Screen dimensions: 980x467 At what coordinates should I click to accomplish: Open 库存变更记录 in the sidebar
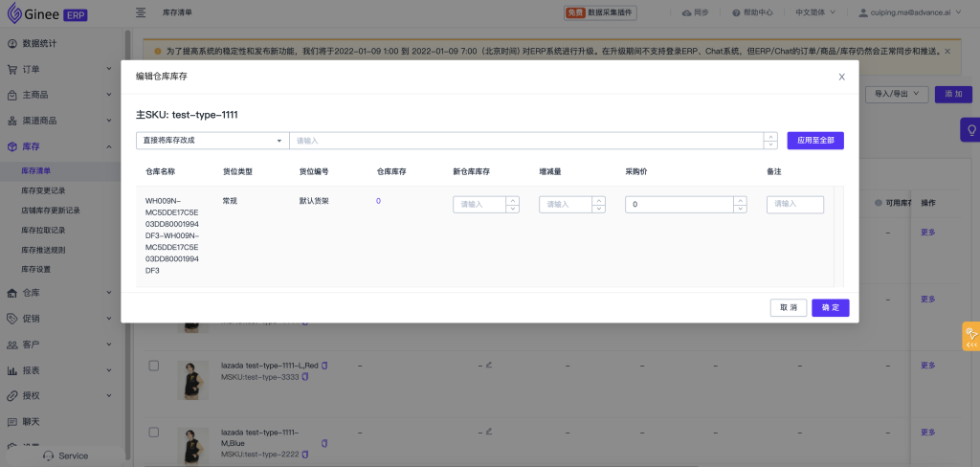[43, 190]
